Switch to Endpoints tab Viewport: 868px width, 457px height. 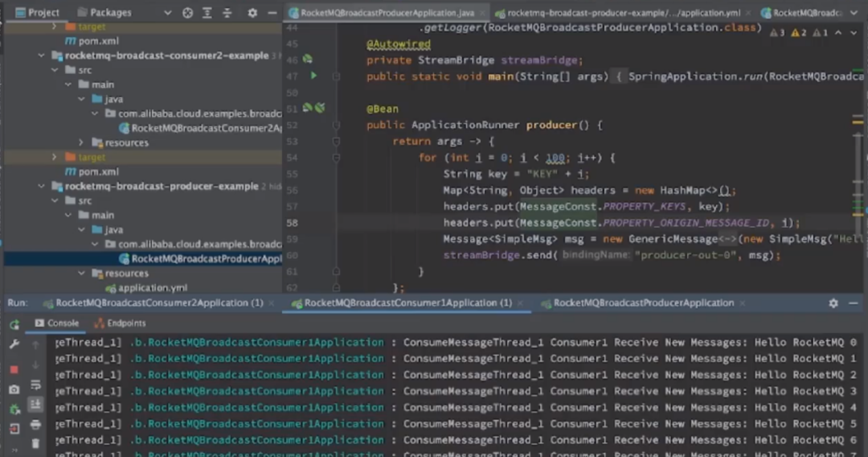tap(120, 323)
